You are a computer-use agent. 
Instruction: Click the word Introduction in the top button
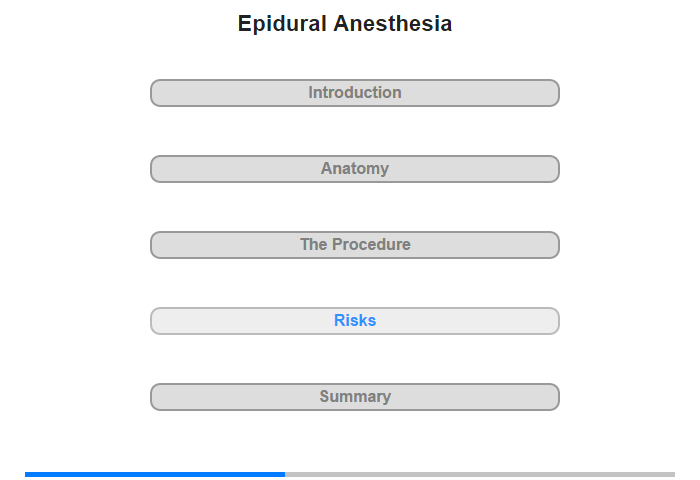(355, 92)
